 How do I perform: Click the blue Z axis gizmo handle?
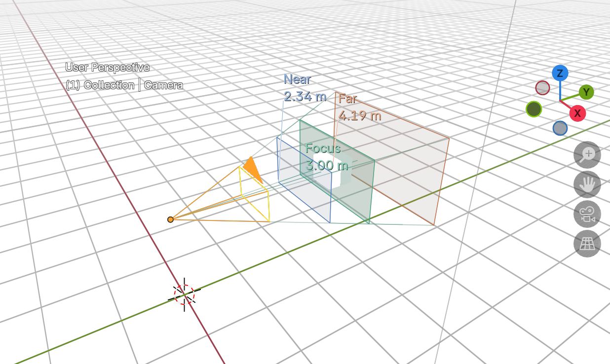point(560,73)
